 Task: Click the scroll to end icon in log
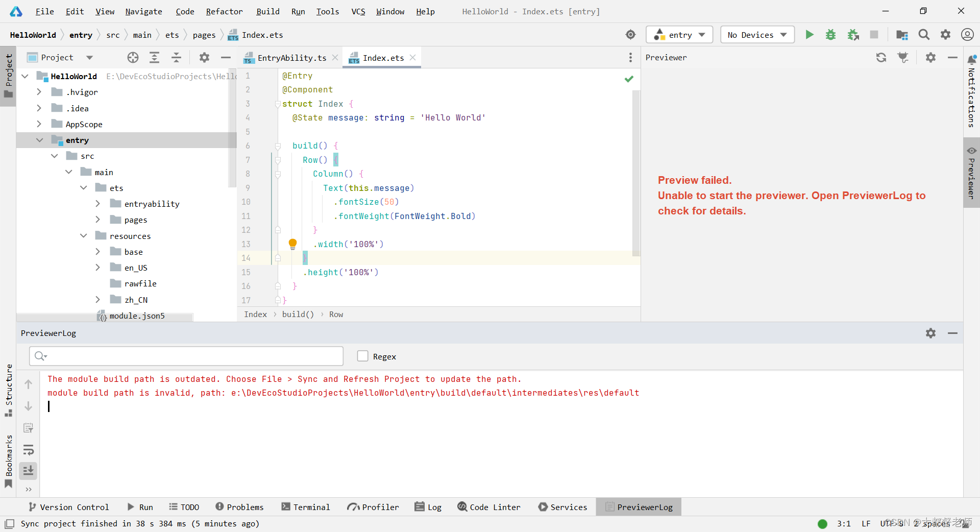coord(29,471)
